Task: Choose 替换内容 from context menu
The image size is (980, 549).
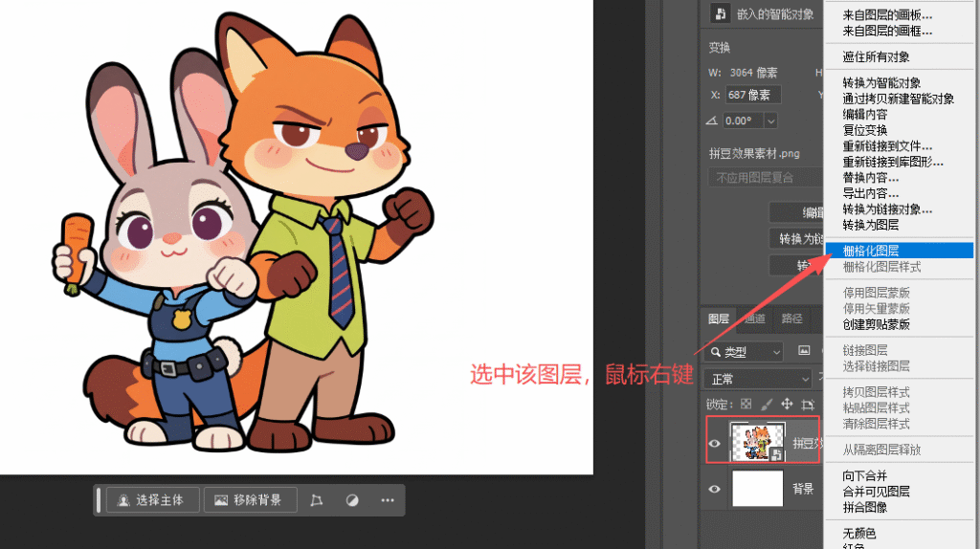Action: pos(870,177)
